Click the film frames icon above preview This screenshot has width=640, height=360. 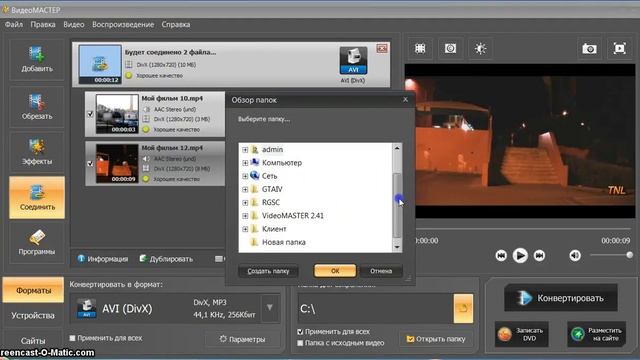(x=420, y=49)
